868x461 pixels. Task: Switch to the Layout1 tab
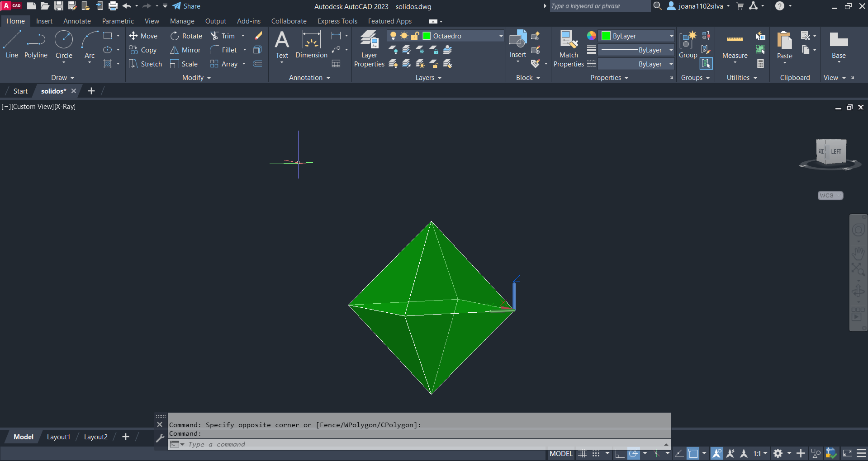(58, 437)
